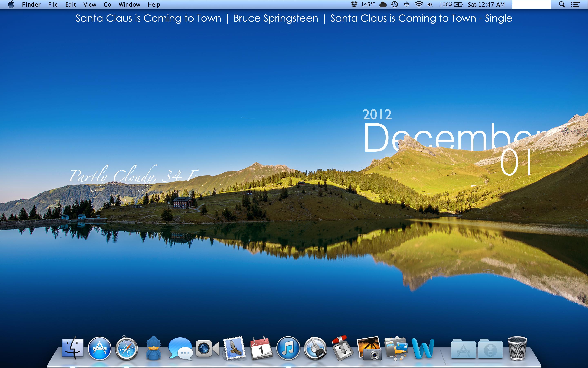This screenshot has width=588, height=368.
Task: Open iPhoto camera and photo icon
Action: pyautogui.click(x=369, y=349)
